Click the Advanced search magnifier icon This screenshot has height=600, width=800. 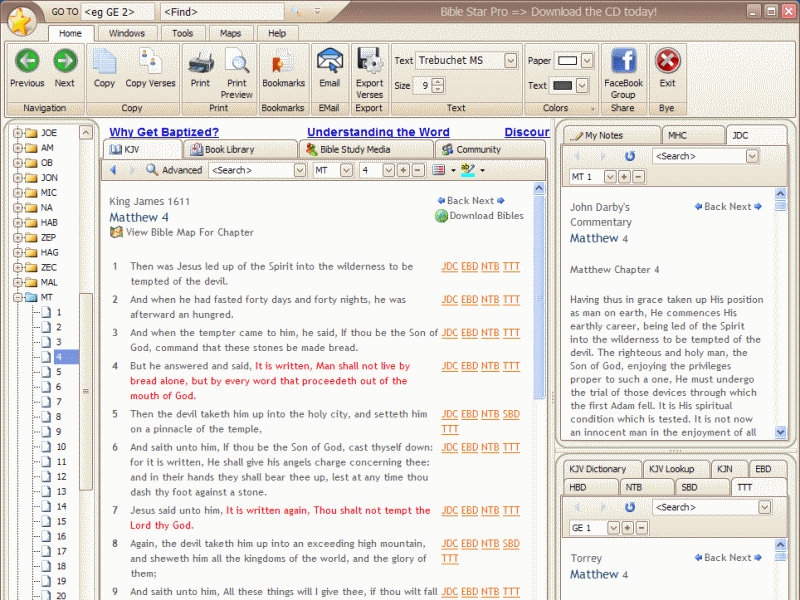[x=153, y=170]
